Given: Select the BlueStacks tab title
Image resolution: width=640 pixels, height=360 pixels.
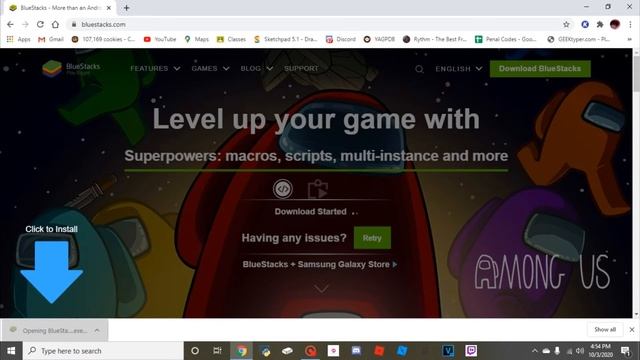Looking at the screenshot, I should pyautogui.click(x=60, y=8).
